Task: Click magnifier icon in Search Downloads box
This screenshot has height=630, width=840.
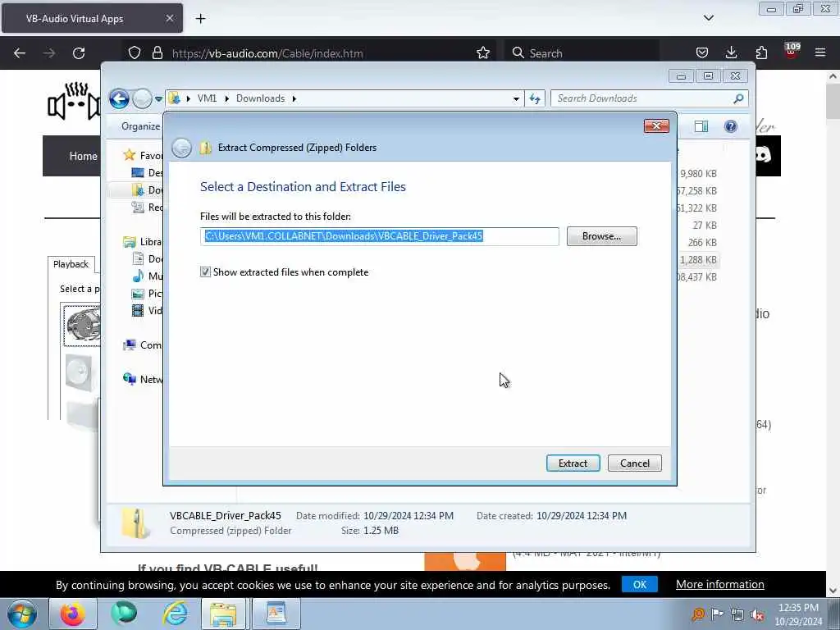Action: point(738,98)
